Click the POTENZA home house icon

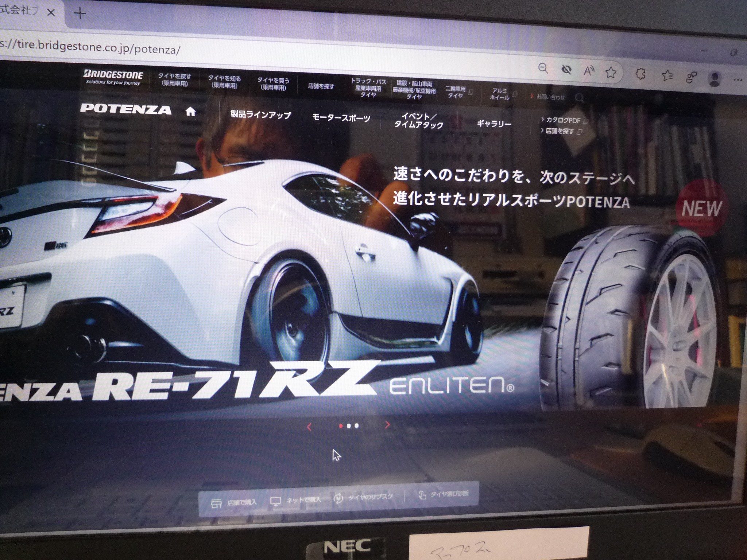click(191, 112)
